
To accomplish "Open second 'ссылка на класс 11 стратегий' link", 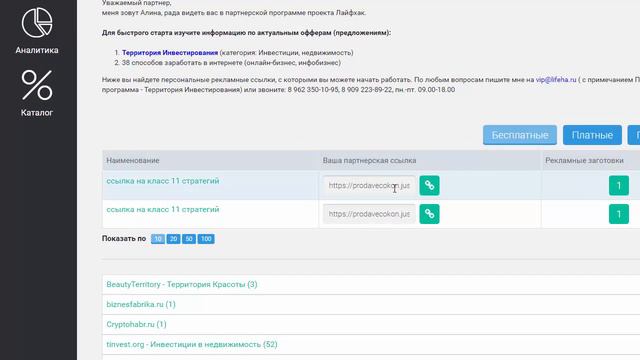I will (163, 209).
